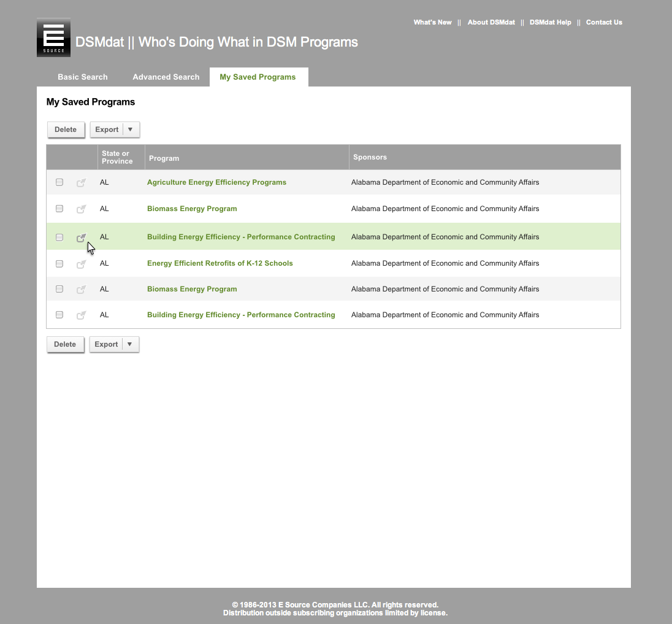This screenshot has width=672, height=624.
Task: Select checkbox for Energy Efficient Retrofits of K-12 Schools
Action: point(59,264)
